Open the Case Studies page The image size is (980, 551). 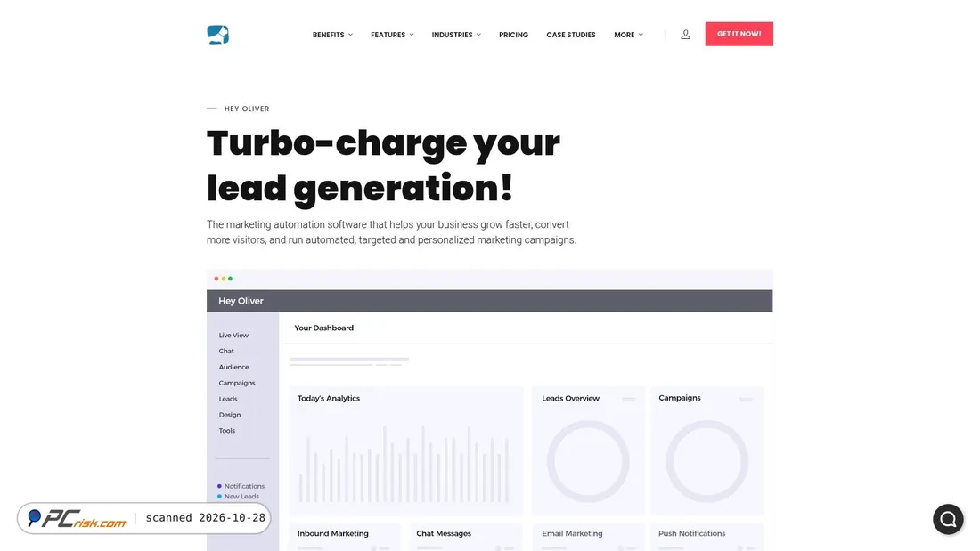tap(571, 35)
